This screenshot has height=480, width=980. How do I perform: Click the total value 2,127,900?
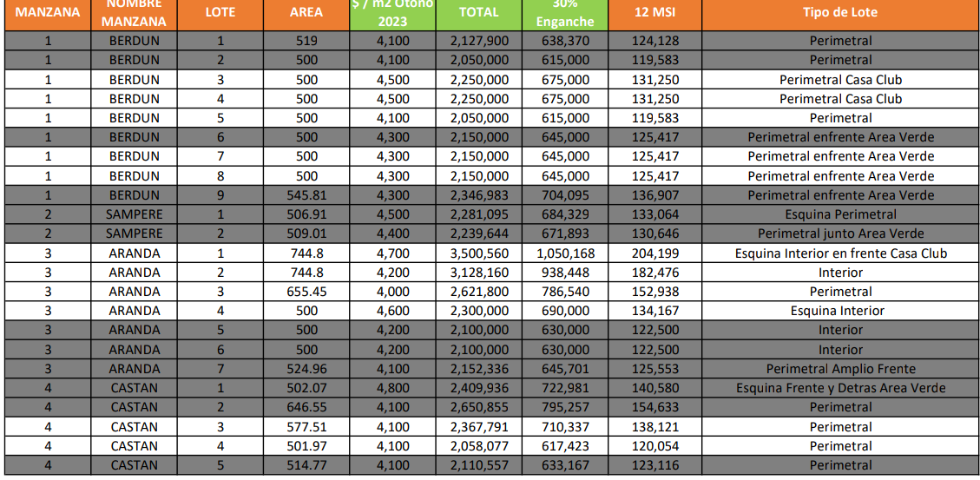click(479, 41)
